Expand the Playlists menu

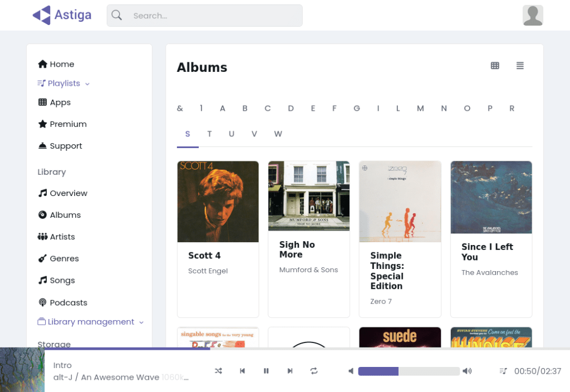(63, 84)
